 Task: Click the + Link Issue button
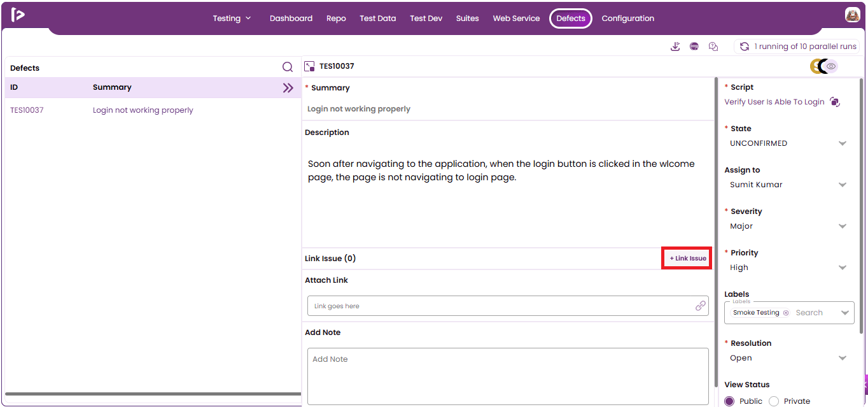(x=688, y=259)
